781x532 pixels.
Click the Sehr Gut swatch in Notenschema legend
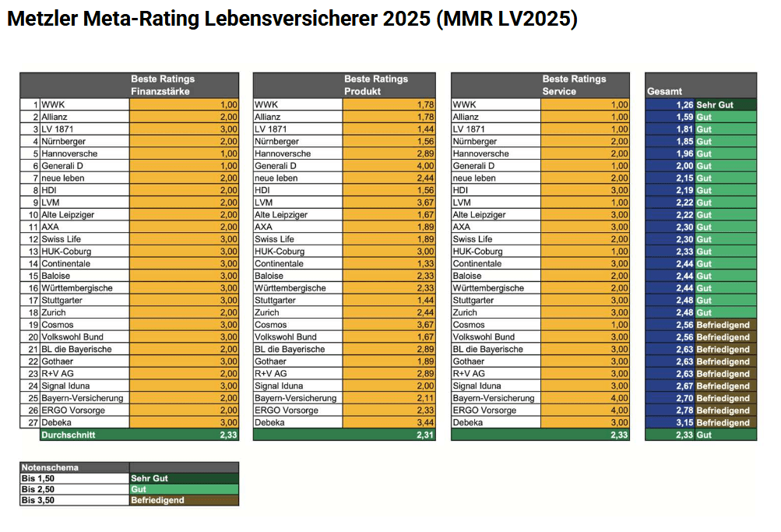pyautogui.click(x=184, y=478)
